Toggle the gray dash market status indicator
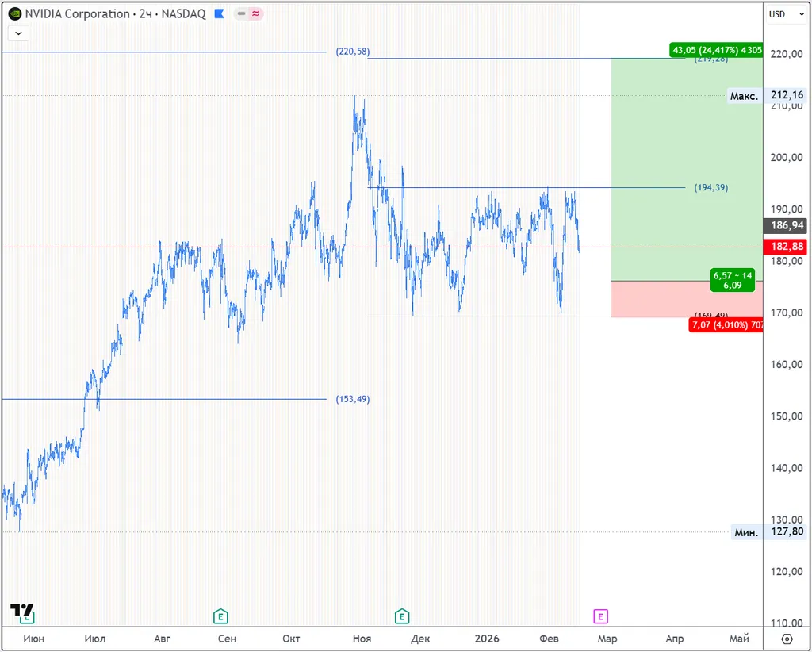The image size is (812, 652). (x=241, y=13)
